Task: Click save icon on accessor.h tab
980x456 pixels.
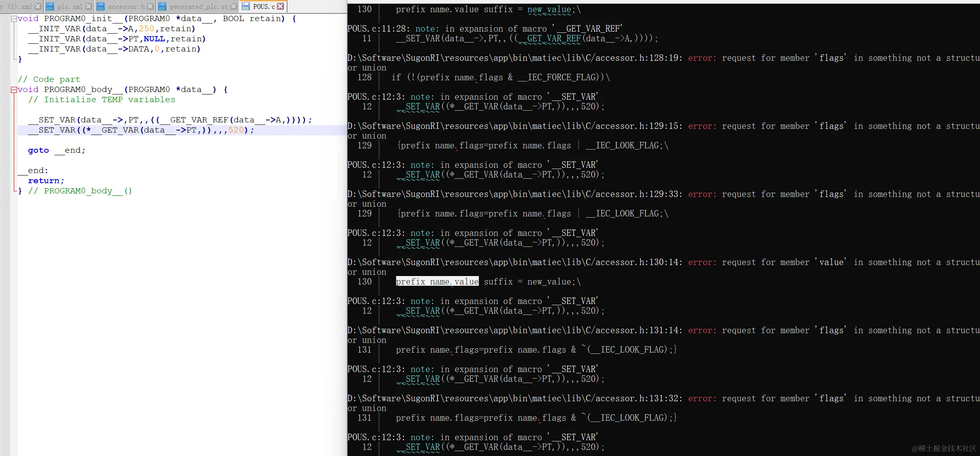Action: tap(101, 6)
